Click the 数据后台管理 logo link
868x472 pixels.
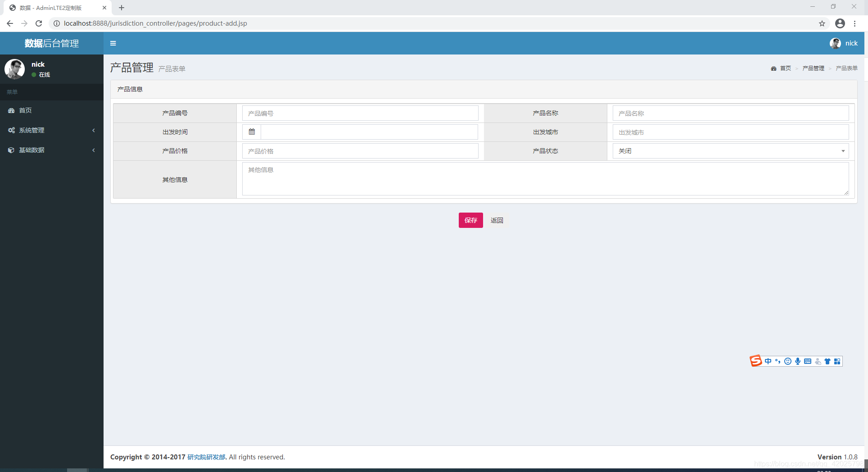tap(52, 43)
